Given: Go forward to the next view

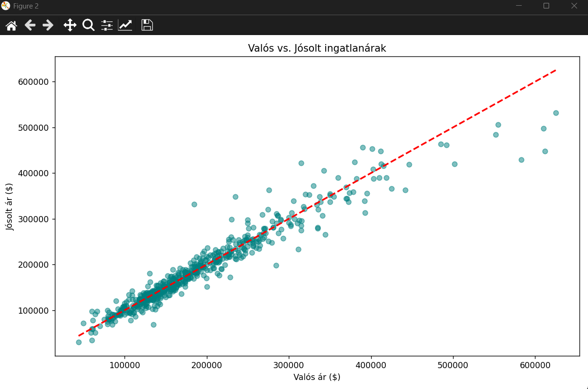Looking at the screenshot, I should (x=48, y=25).
